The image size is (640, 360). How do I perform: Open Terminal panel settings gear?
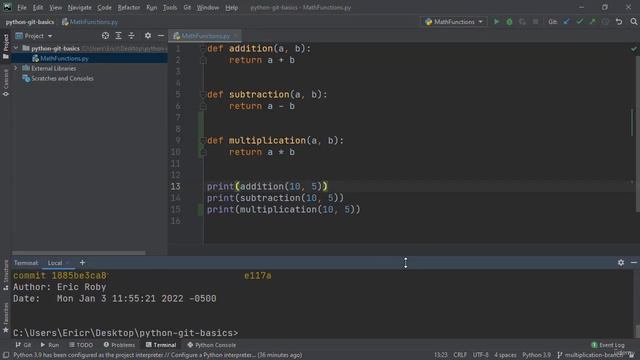click(621, 263)
